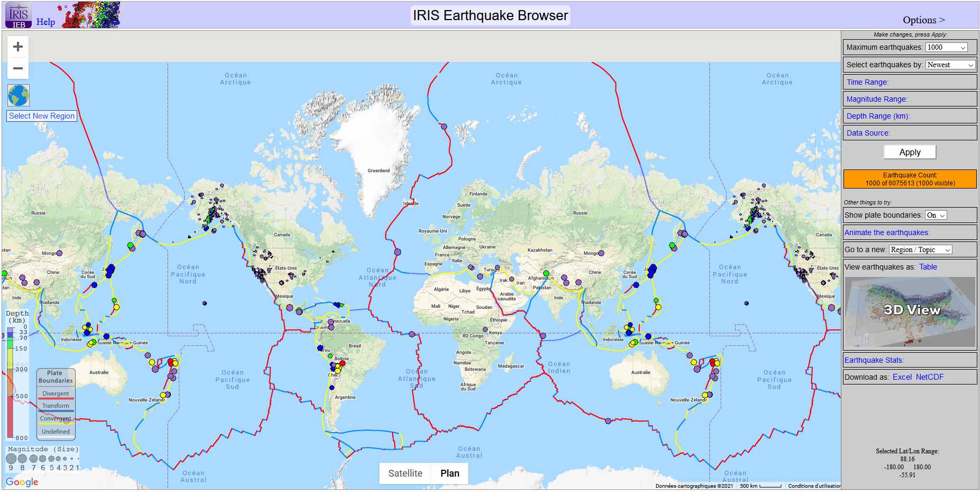Click the blue earthquake marker in Peru

coord(320,348)
